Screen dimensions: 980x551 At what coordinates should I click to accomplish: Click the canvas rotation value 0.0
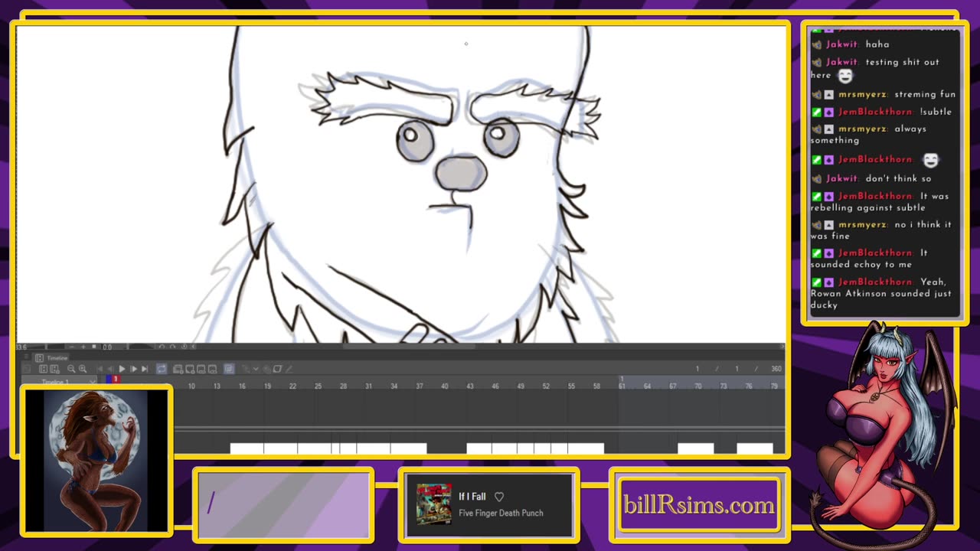click(x=107, y=347)
